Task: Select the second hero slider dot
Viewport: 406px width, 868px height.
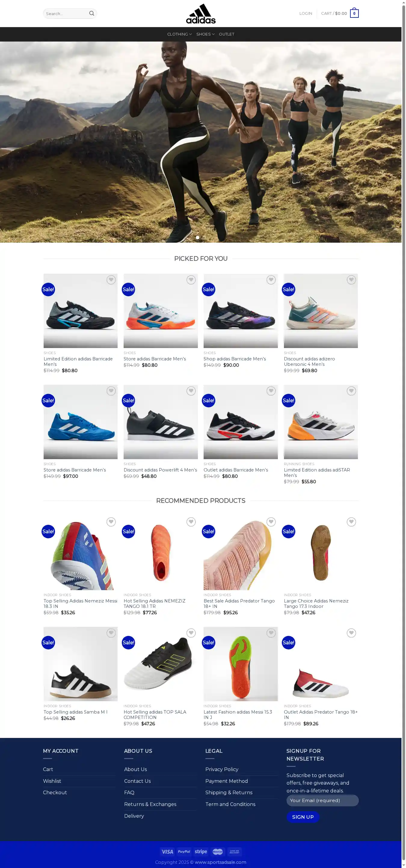Action: click(204, 238)
